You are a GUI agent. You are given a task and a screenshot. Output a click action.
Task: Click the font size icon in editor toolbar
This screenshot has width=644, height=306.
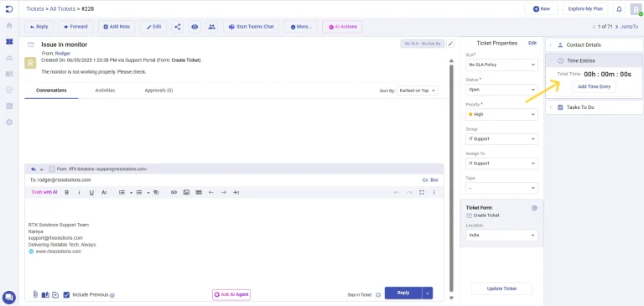[x=104, y=192]
